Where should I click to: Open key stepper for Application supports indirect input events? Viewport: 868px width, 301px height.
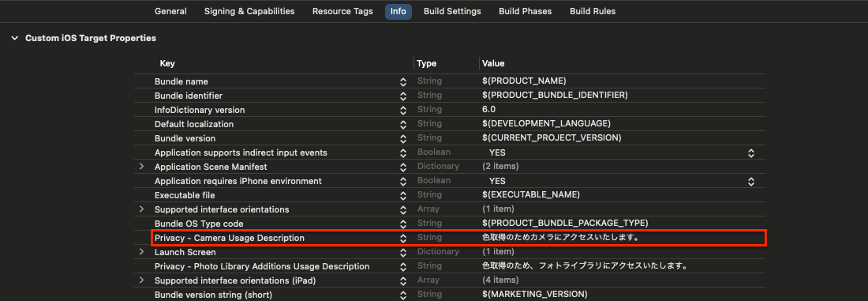coord(403,152)
